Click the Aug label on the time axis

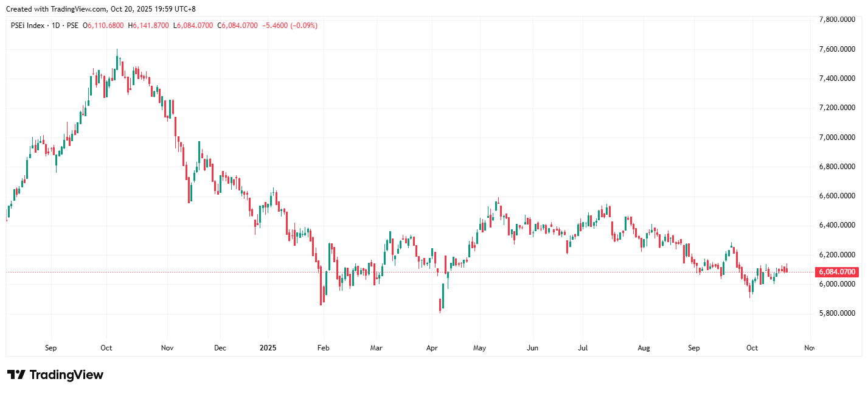(644, 349)
